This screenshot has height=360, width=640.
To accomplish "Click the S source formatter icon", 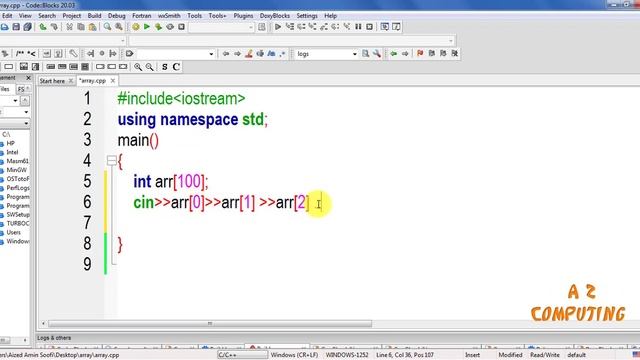I will coord(164,67).
